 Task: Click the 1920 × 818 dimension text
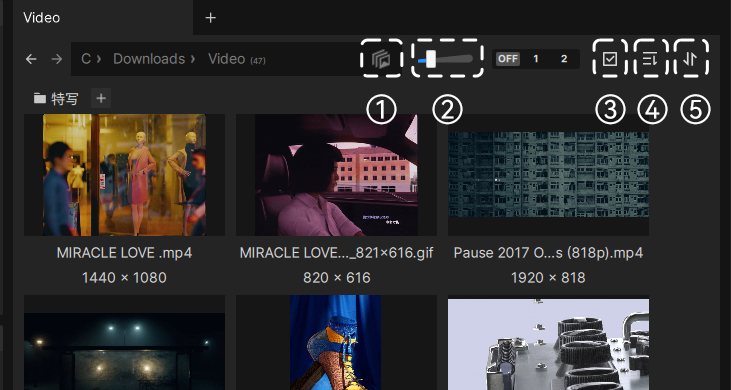(x=548, y=278)
